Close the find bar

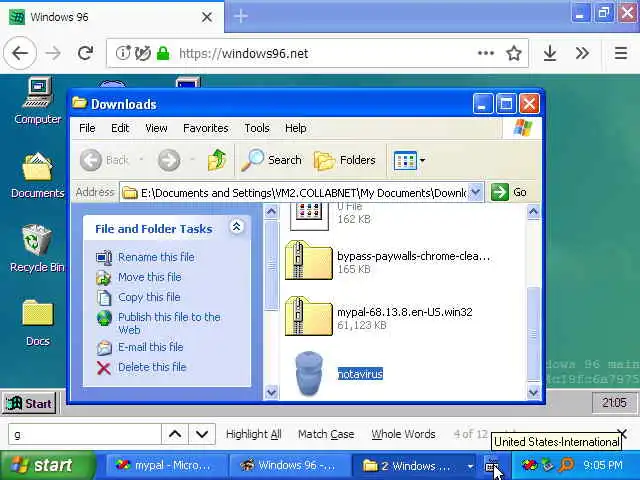(623, 433)
